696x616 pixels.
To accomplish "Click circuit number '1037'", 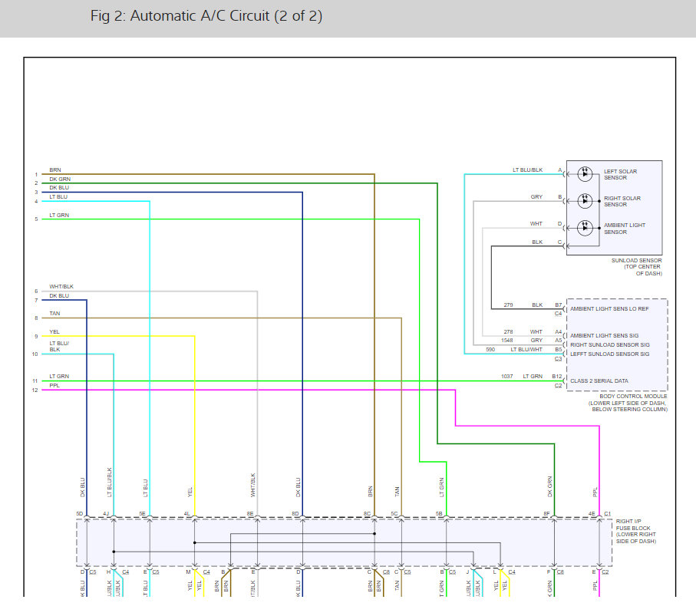I will pos(507,377).
